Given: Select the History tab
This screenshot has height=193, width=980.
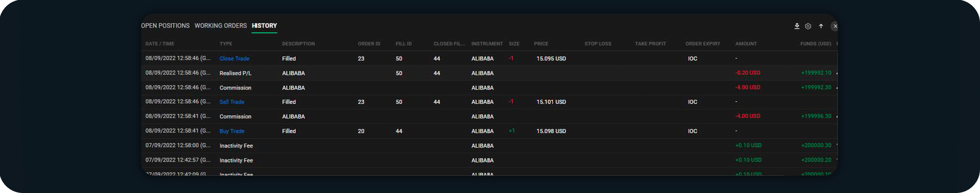Looking at the screenshot, I should point(264,26).
